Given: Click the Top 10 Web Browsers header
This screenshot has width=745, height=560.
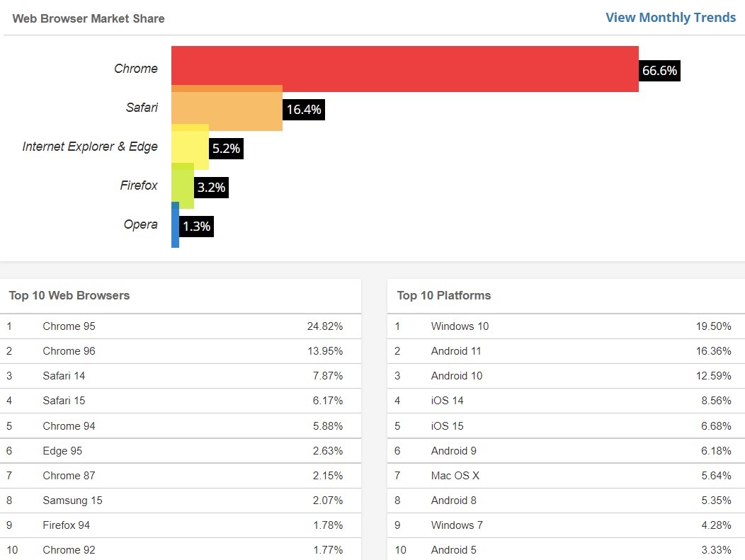Looking at the screenshot, I should click(x=69, y=295).
